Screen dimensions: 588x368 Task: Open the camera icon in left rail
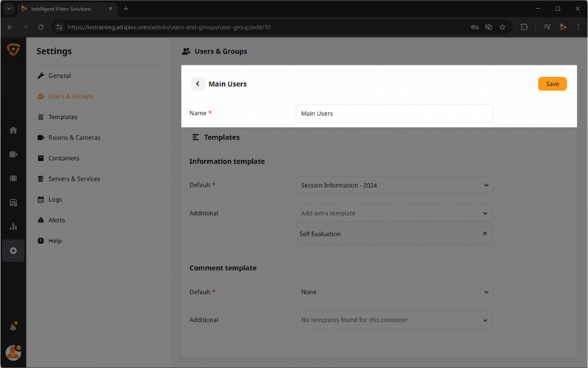13,154
